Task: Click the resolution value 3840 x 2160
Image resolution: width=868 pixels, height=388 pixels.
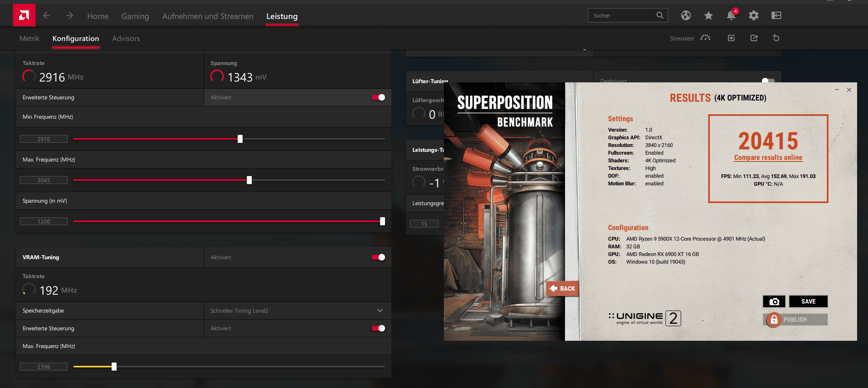Action: [659, 145]
